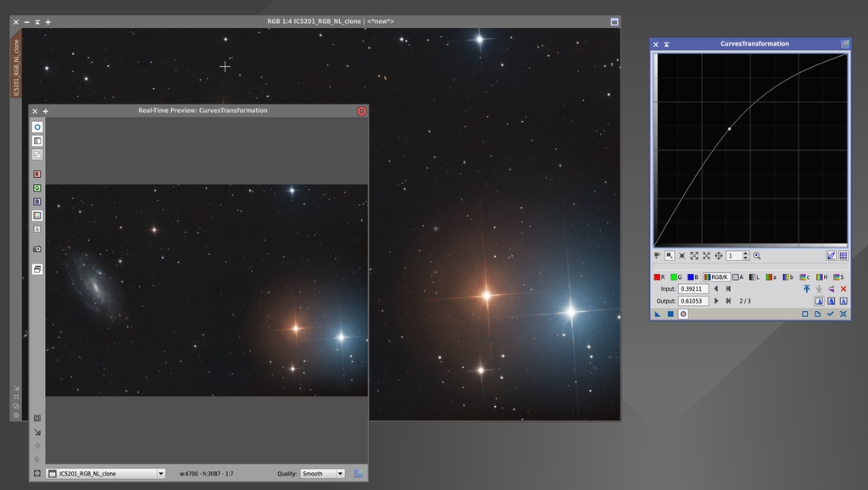The width and height of the screenshot is (868, 490).
Task: Select the Saturation (S) curve channel
Action: pos(837,277)
